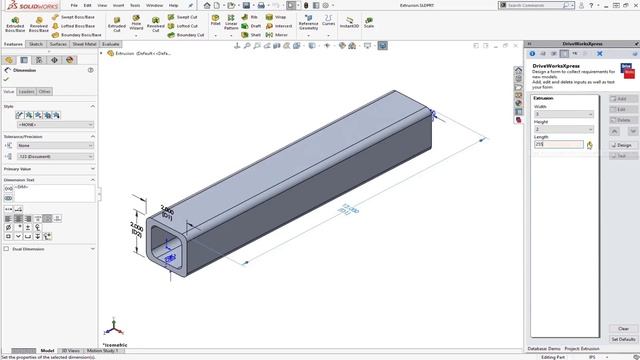The height and width of the screenshot is (360, 640).
Task: Click the Print icon in title toolbar
Action: [x=261, y=5]
